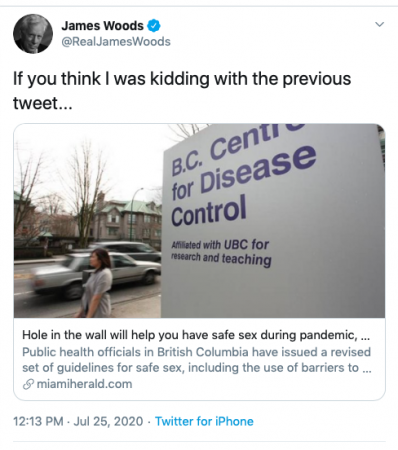Open James Woods profile picture

click(x=33, y=34)
